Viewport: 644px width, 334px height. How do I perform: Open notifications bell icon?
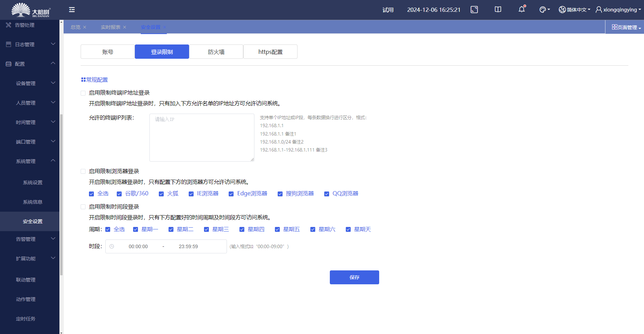point(522,9)
